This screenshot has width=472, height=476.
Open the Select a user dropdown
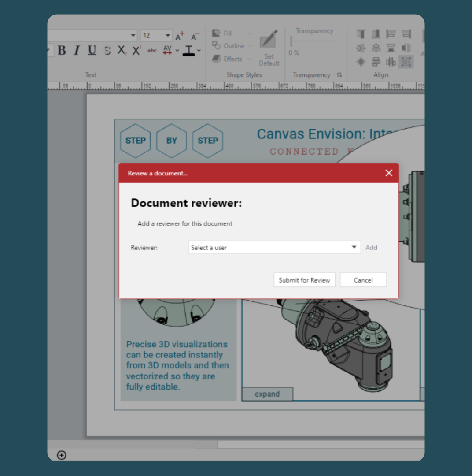[274, 248]
